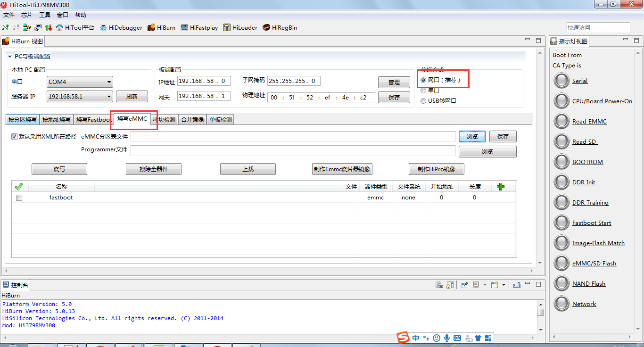Open the 芯片 menu

click(x=27, y=15)
